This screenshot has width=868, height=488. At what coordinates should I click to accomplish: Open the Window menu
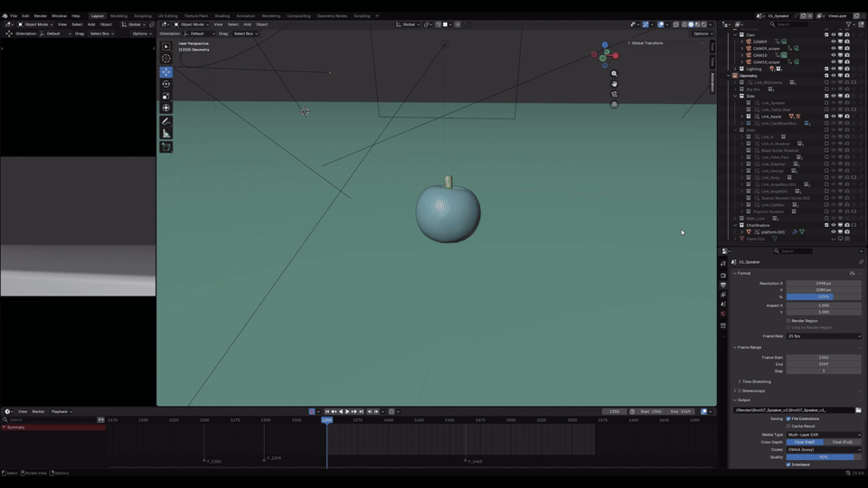(x=59, y=16)
